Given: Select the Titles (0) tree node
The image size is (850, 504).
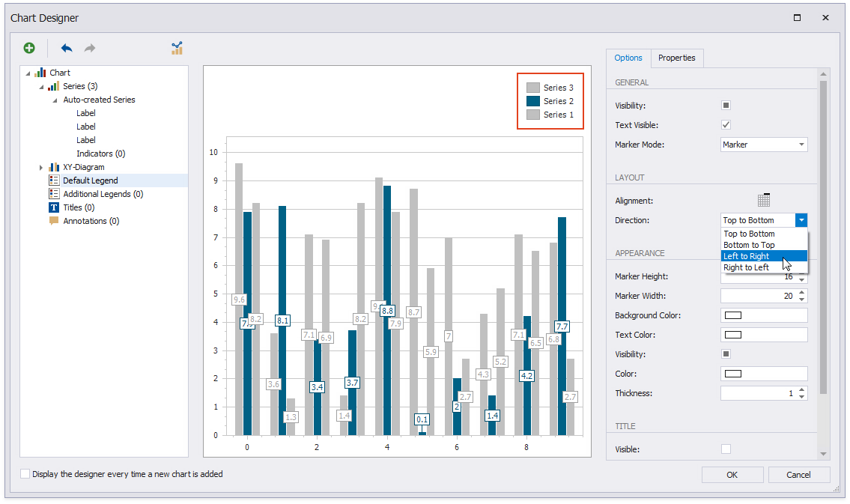Looking at the screenshot, I should [x=78, y=207].
